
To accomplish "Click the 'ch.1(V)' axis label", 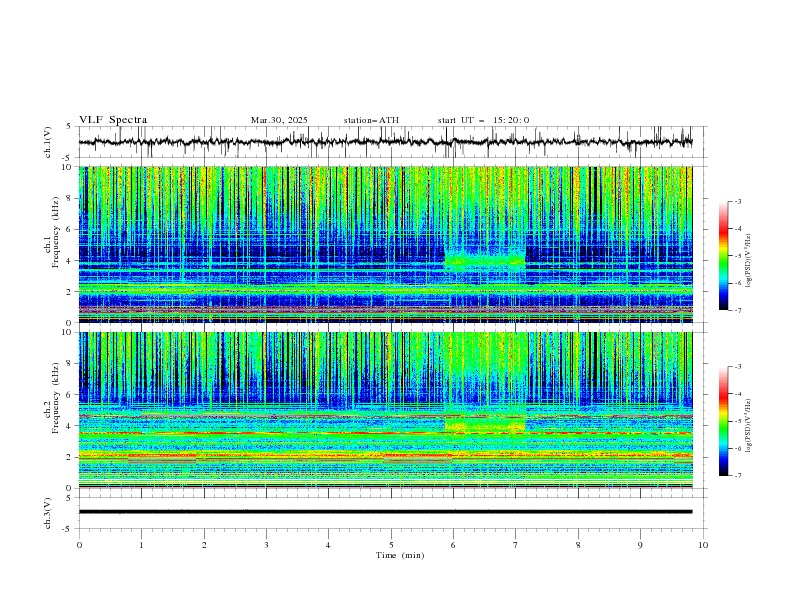I will (48, 142).
